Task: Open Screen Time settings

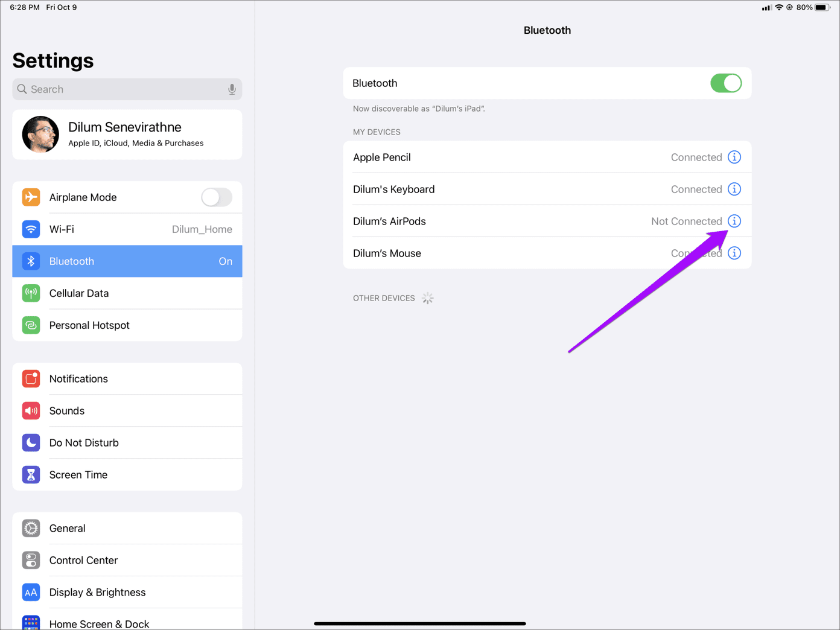Action: click(x=127, y=475)
